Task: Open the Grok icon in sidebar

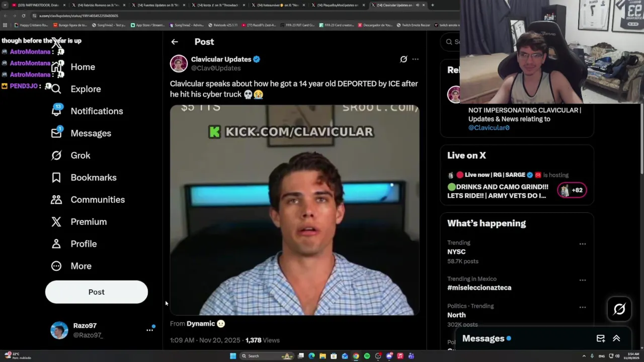Action: 56,155
